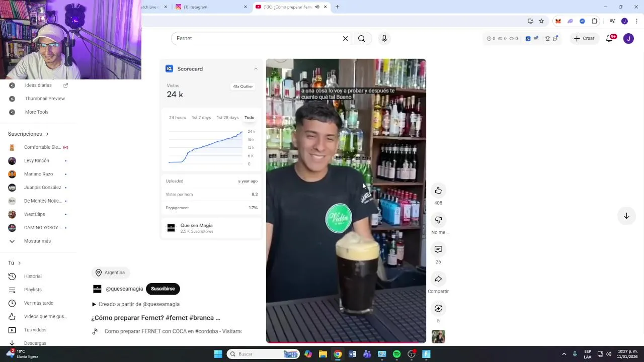644x362 pixels.
Task: Open the YouTube account avatar J
Action: tap(628, 38)
